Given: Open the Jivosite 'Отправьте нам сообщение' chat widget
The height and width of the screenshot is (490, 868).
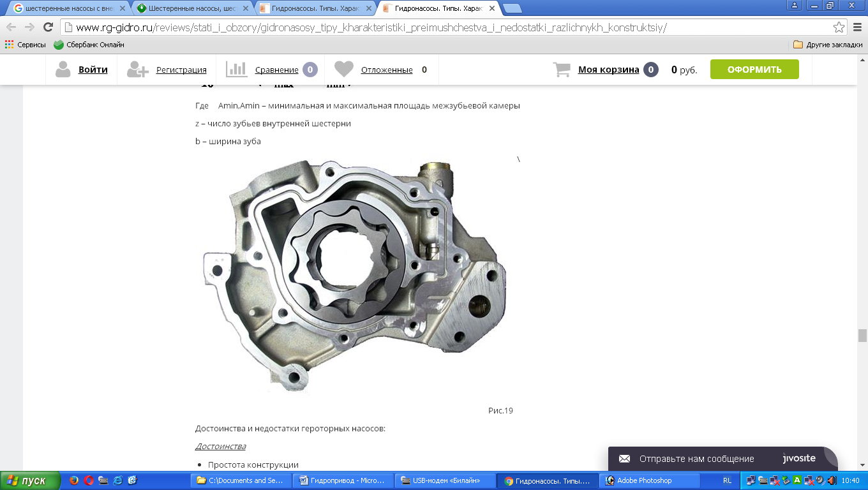Looking at the screenshot, I should [x=722, y=459].
